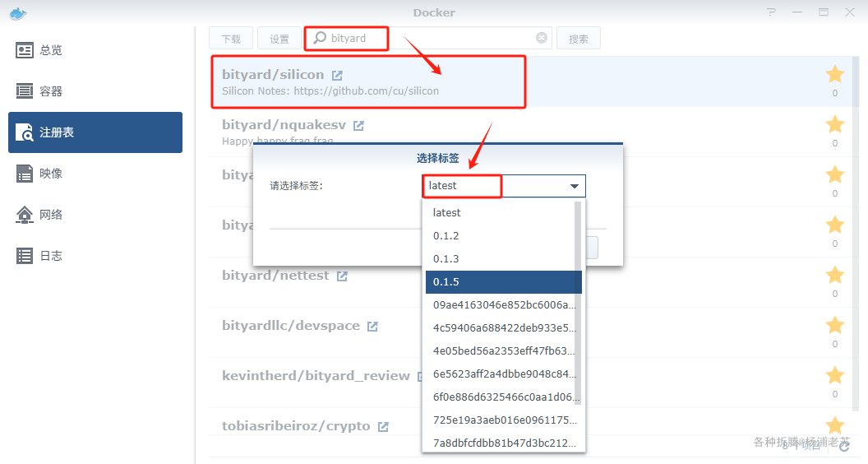868x464 pixels.
Task: Clear the bityard search text
Action: coord(542,38)
